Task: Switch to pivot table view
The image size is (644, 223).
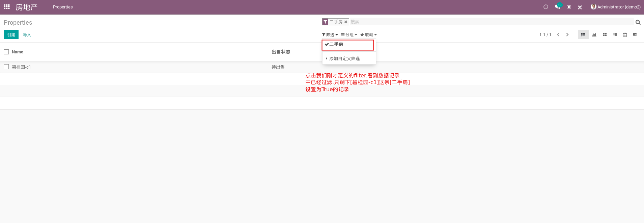Action: (x=615, y=35)
